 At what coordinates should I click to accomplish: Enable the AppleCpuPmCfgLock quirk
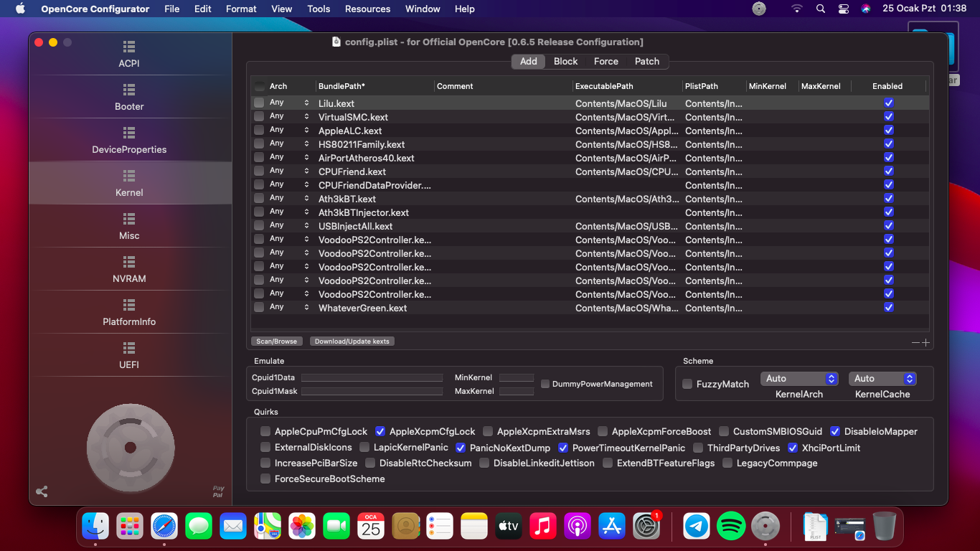(x=265, y=432)
